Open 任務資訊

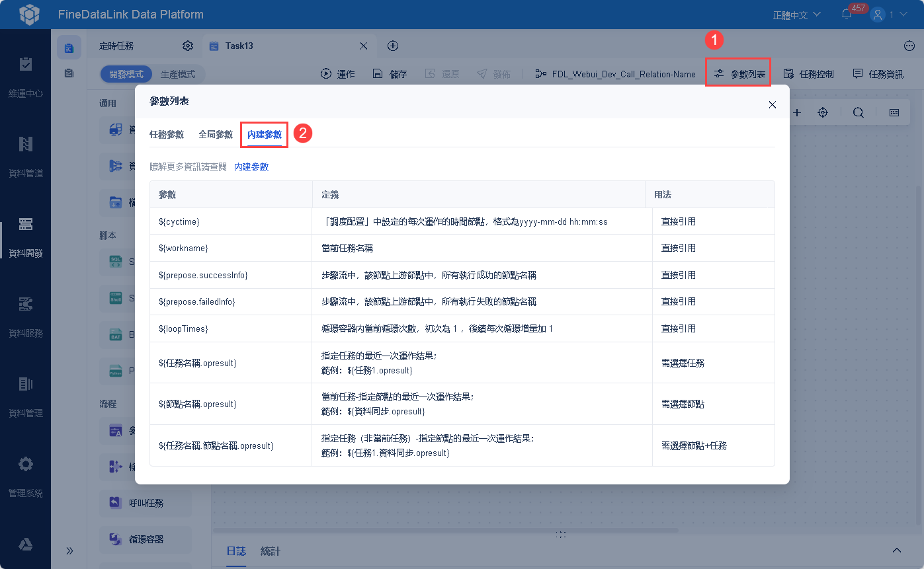878,74
